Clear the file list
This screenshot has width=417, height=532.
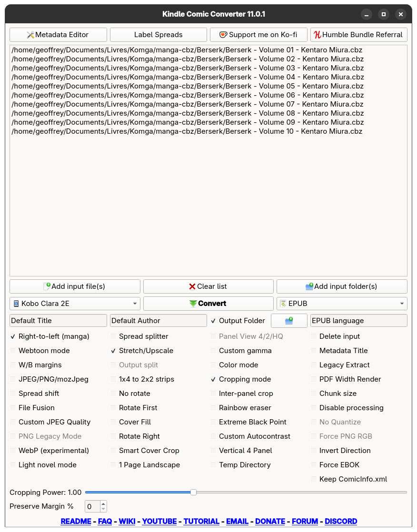(x=208, y=286)
